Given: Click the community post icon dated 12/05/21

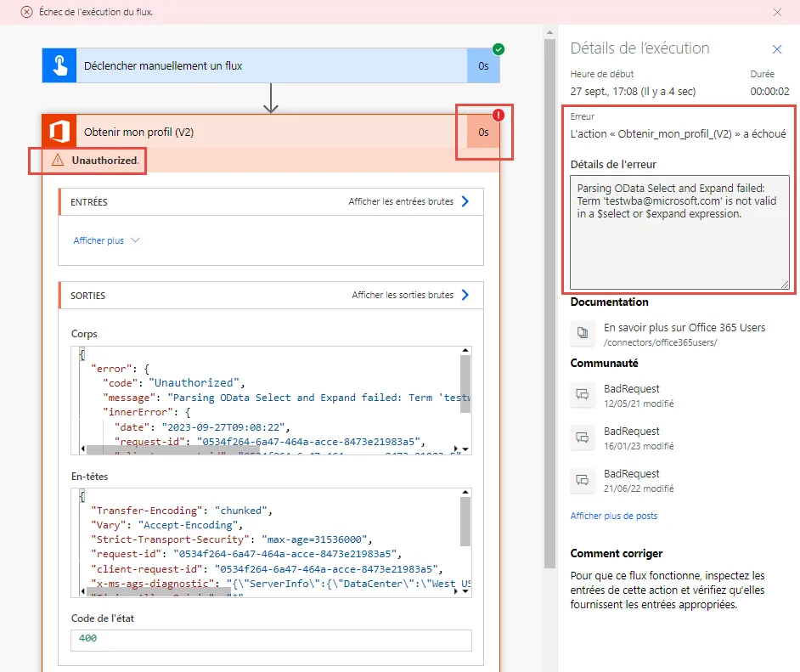Looking at the screenshot, I should pos(582,394).
